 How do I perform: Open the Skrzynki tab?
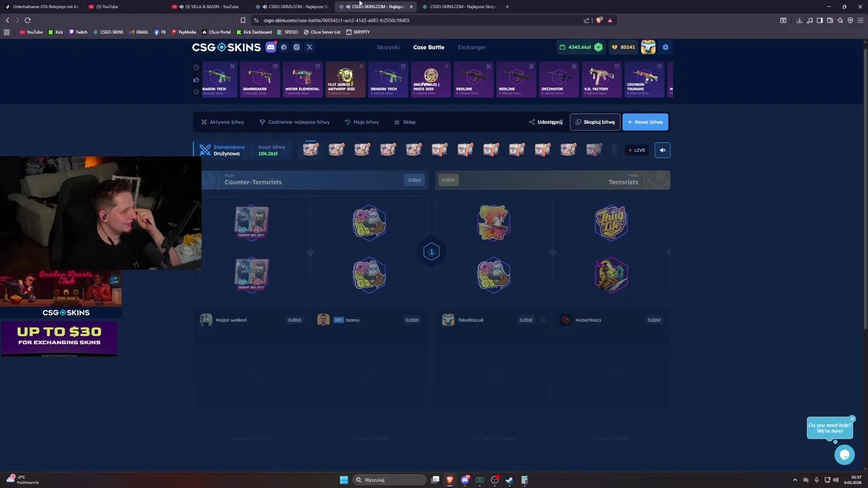tap(388, 47)
